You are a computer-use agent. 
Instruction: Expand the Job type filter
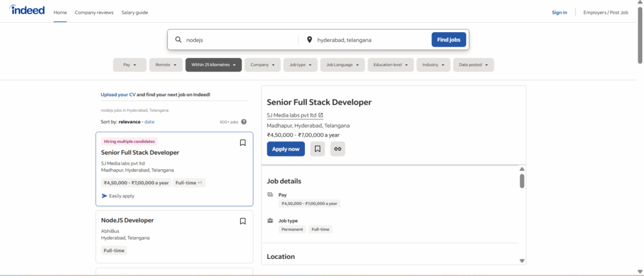(x=301, y=65)
